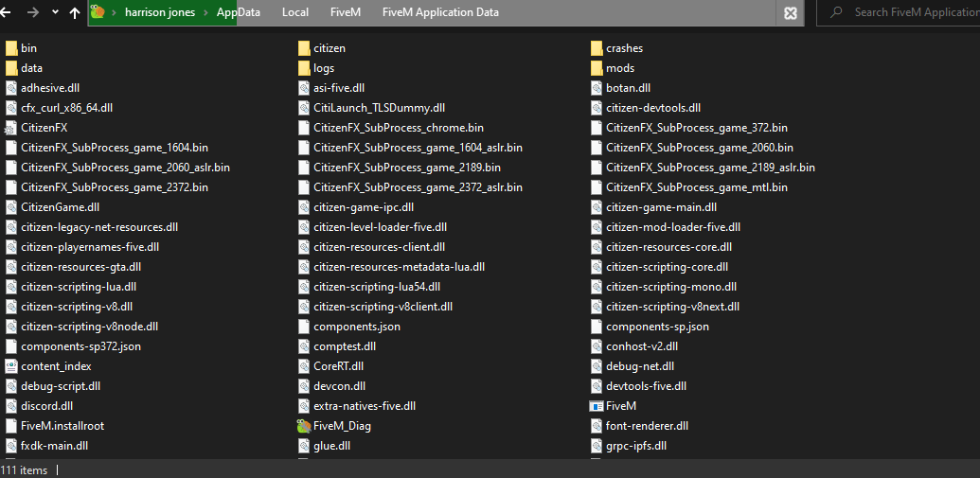Select citizen-game-ipc.dll file name
Screen dimensions: 980x478
coord(364,207)
